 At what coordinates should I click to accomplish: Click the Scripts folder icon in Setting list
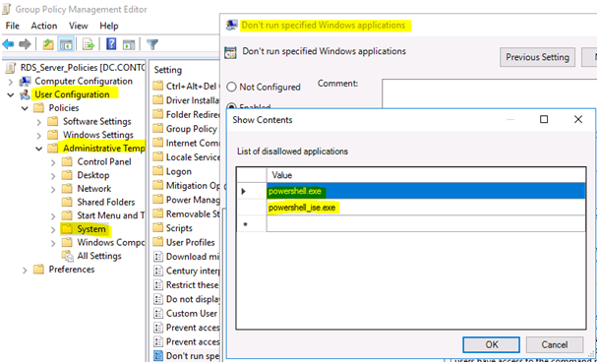click(157, 228)
